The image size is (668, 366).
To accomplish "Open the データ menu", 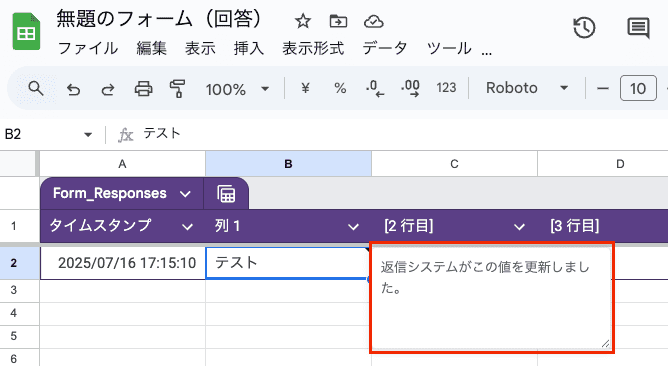I will (385, 48).
